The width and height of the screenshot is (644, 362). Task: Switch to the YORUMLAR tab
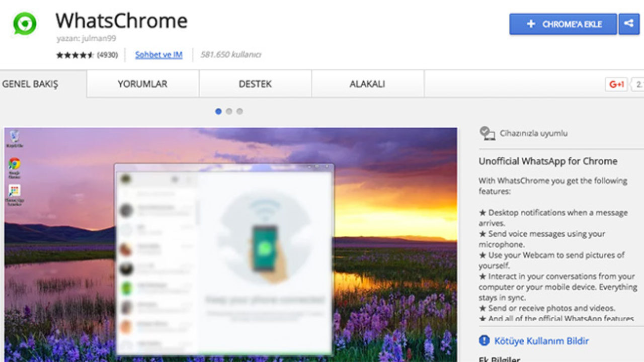pyautogui.click(x=142, y=84)
